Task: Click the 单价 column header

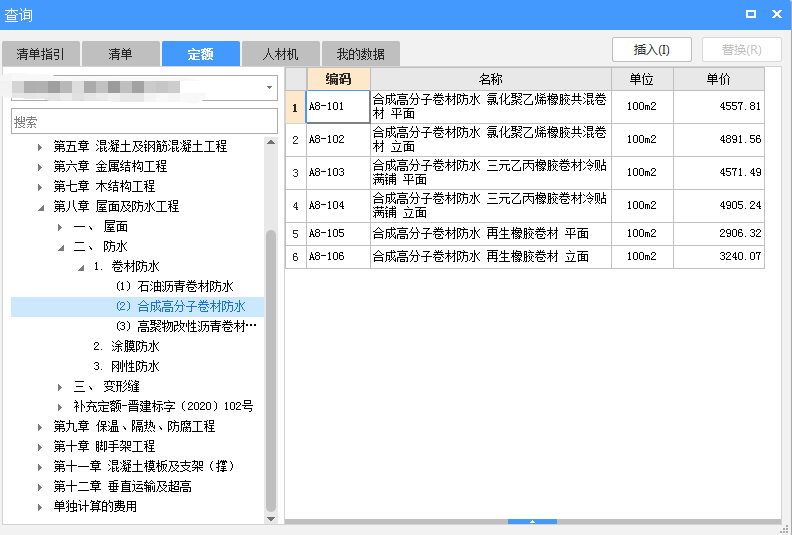Action: (719, 79)
